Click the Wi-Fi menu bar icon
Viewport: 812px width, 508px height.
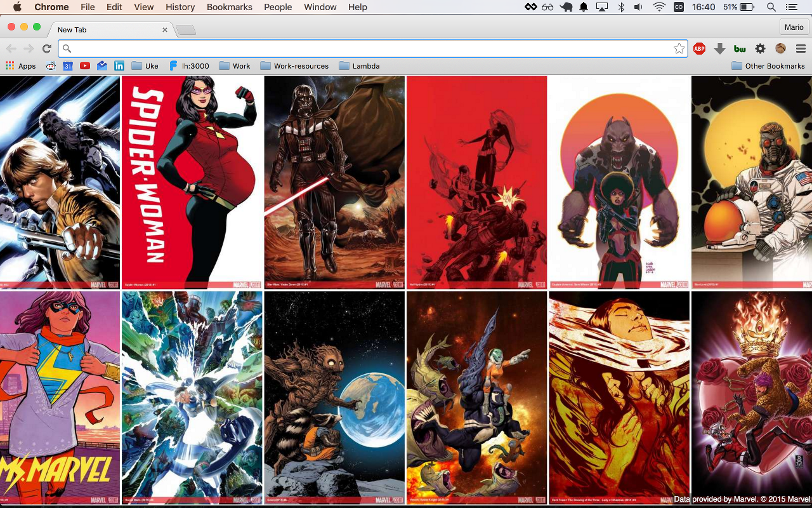(659, 7)
